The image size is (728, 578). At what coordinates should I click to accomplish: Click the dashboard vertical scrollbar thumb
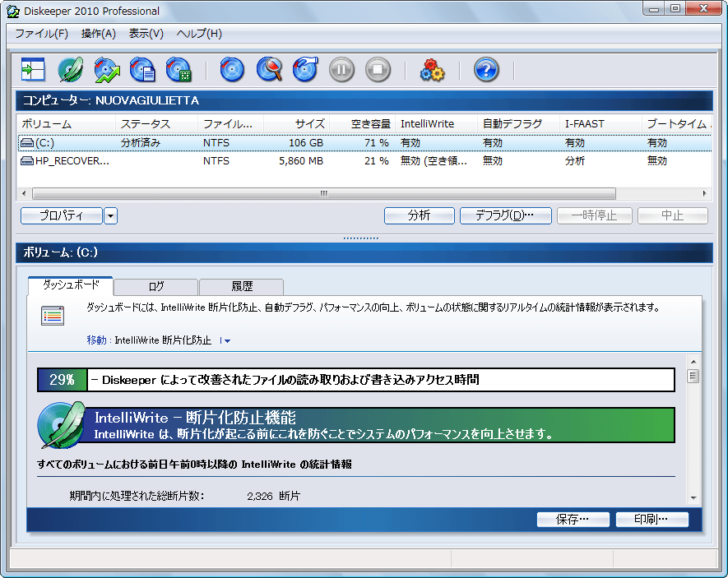[x=693, y=376]
